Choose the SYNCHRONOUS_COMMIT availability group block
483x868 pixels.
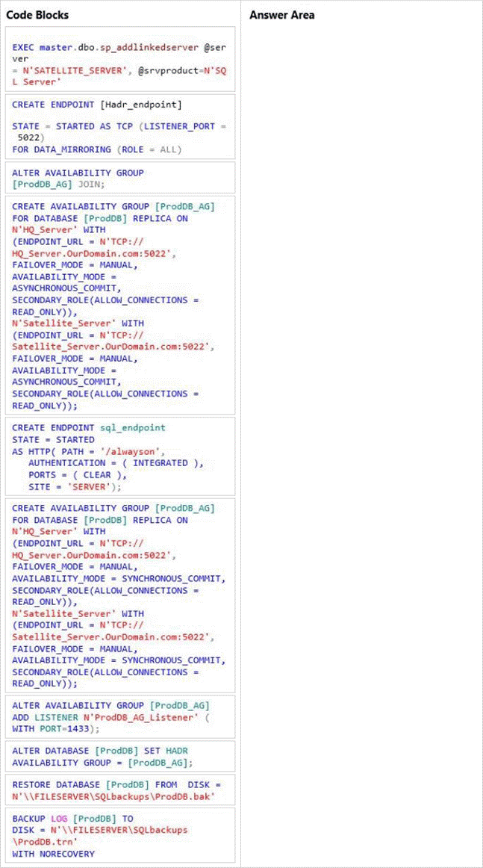(x=120, y=595)
